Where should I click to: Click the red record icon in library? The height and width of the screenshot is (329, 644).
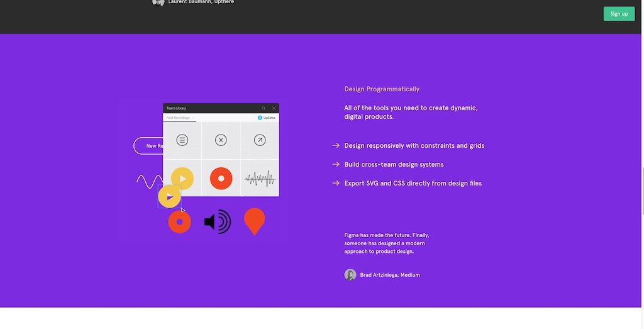(x=221, y=179)
